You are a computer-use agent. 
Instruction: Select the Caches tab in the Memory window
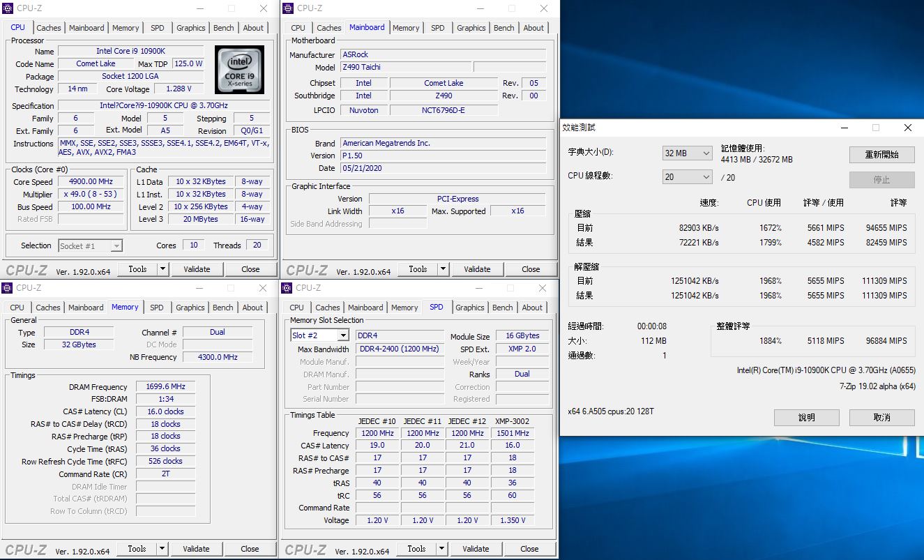pos(48,308)
